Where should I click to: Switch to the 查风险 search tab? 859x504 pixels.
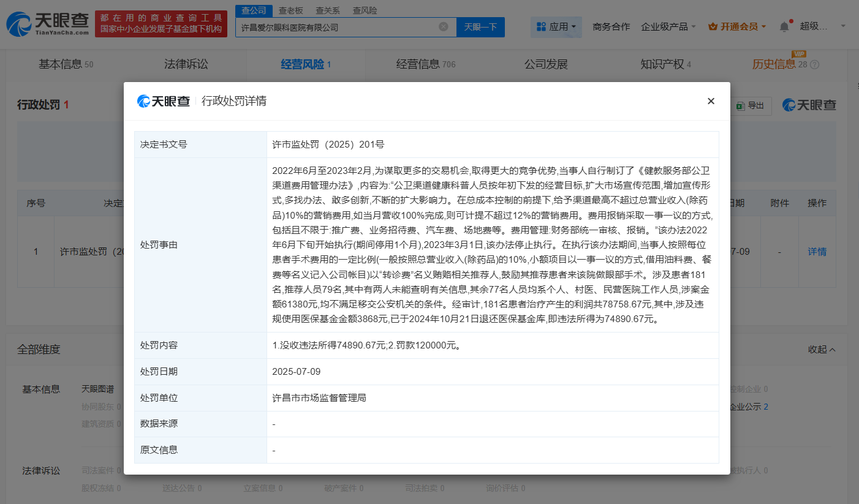coord(365,10)
